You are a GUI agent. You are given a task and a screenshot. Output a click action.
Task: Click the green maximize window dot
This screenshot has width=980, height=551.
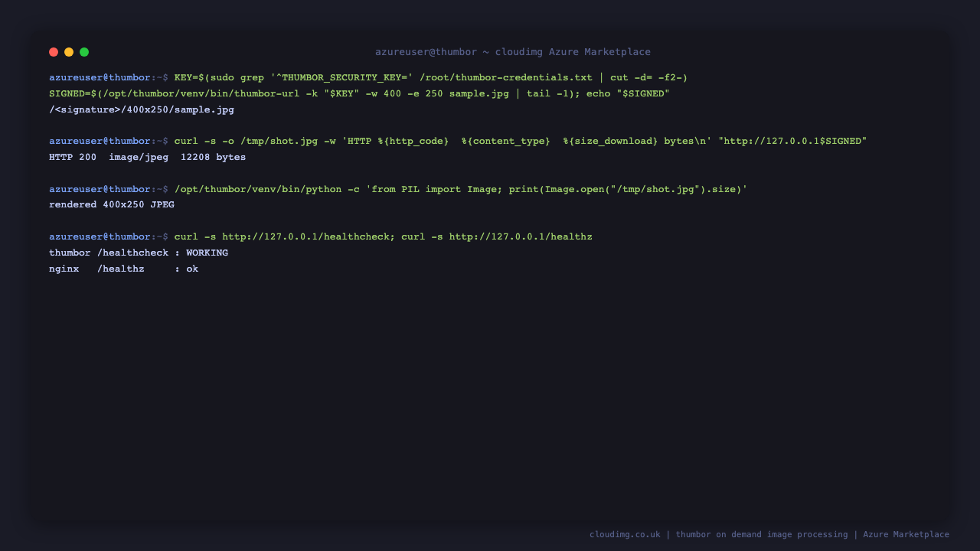(84, 52)
